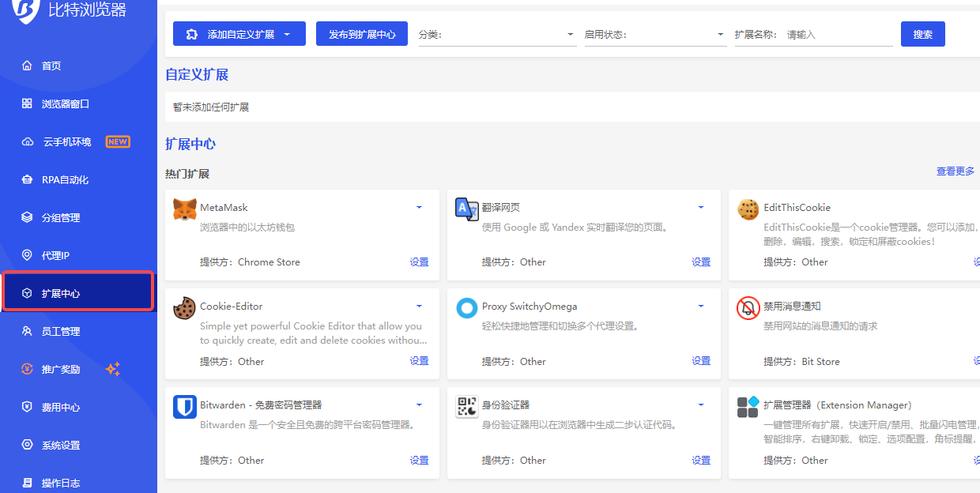980x493 pixels.
Task: Open 浏览器窗口 in the sidebar
Action: [66, 104]
